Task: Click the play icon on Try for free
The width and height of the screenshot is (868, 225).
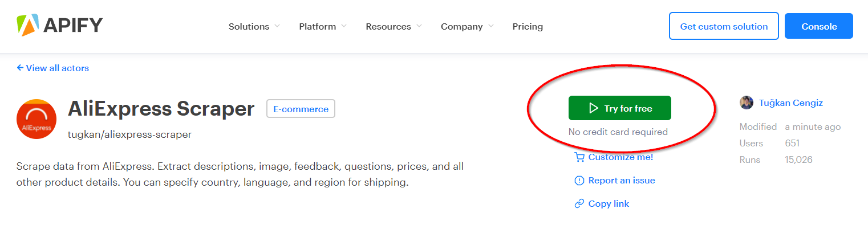Action: pos(594,108)
